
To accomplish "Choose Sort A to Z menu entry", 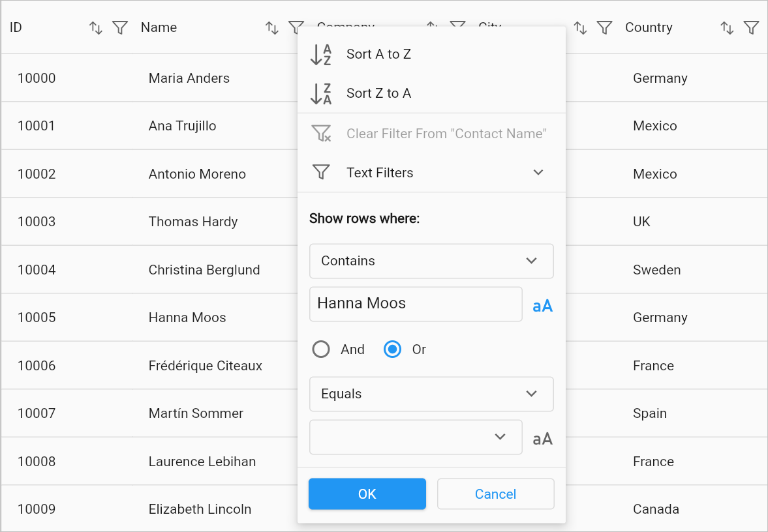I will point(431,54).
